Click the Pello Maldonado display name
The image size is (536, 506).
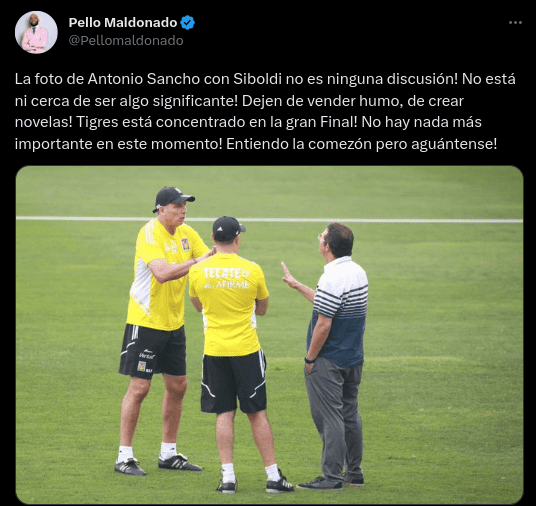123,23
